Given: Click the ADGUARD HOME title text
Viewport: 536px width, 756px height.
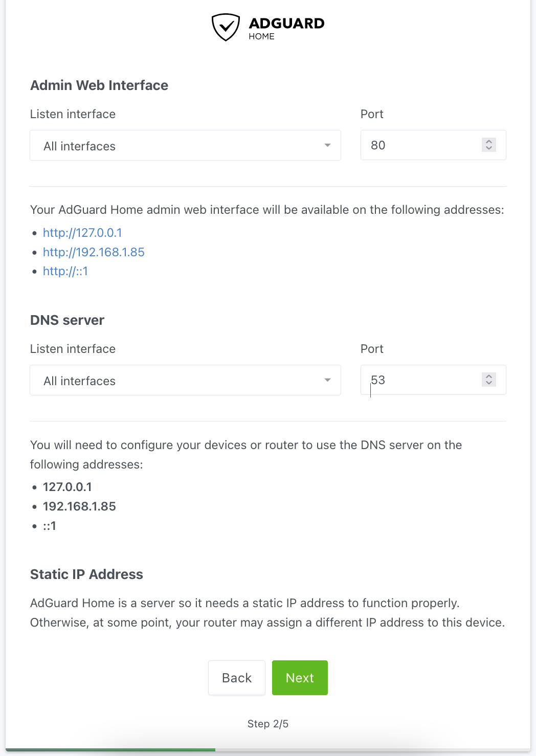Looking at the screenshot, I should (x=286, y=28).
